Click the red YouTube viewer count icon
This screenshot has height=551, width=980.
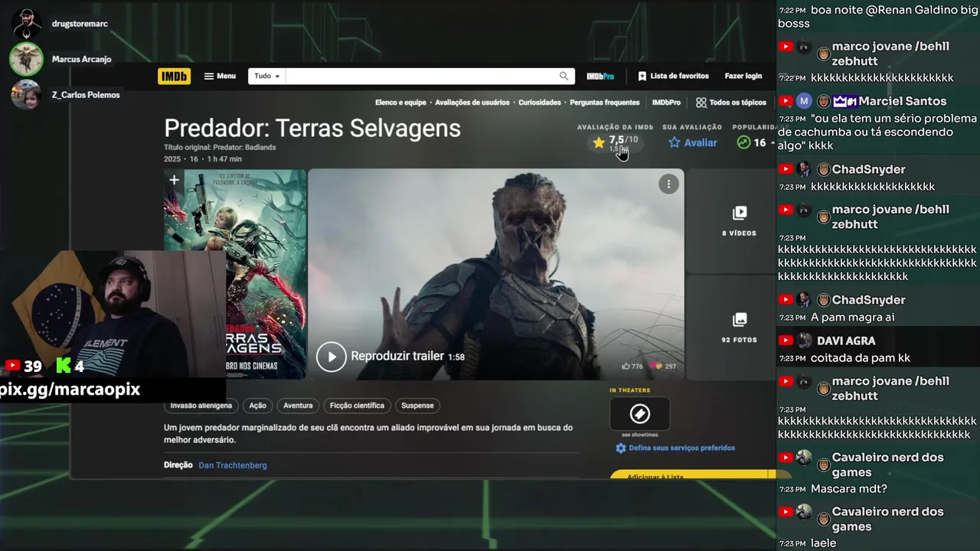click(12, 367)
